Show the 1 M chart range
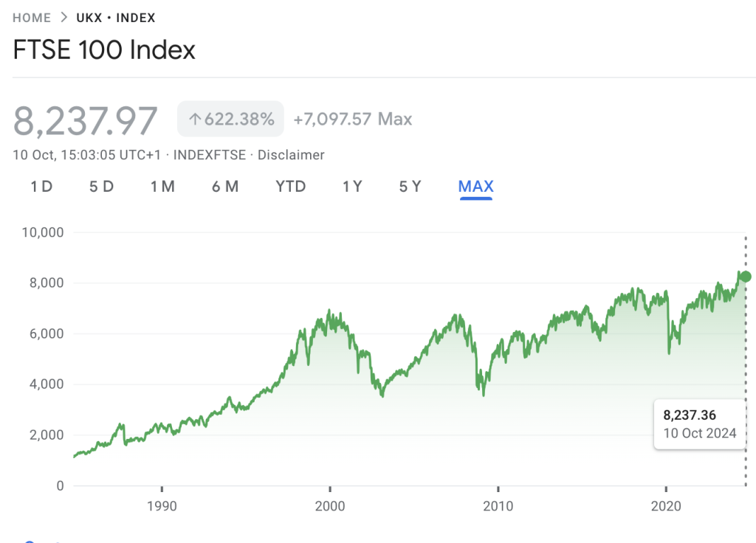 162,187
